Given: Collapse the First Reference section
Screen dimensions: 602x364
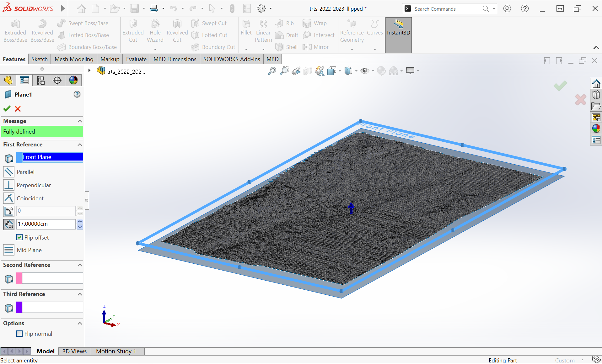Looking at the screenshot, I should (x=80, y=145).
